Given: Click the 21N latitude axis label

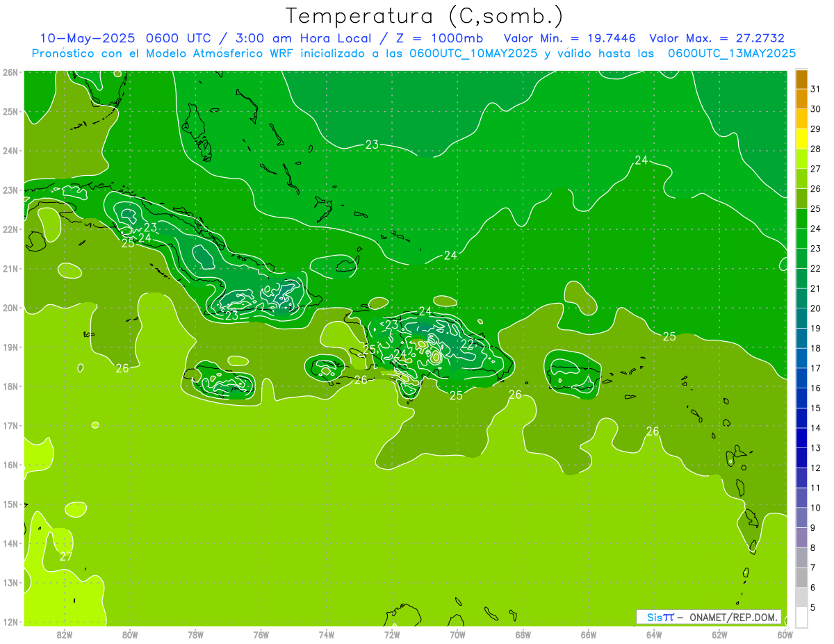Looking at the screenshot, I should pos(10,269).
